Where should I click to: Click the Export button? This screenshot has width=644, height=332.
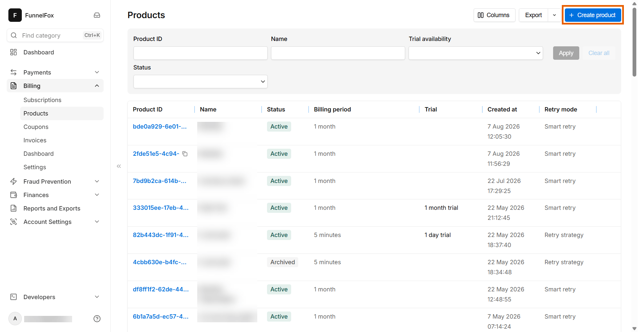click(x=533, y=15)
